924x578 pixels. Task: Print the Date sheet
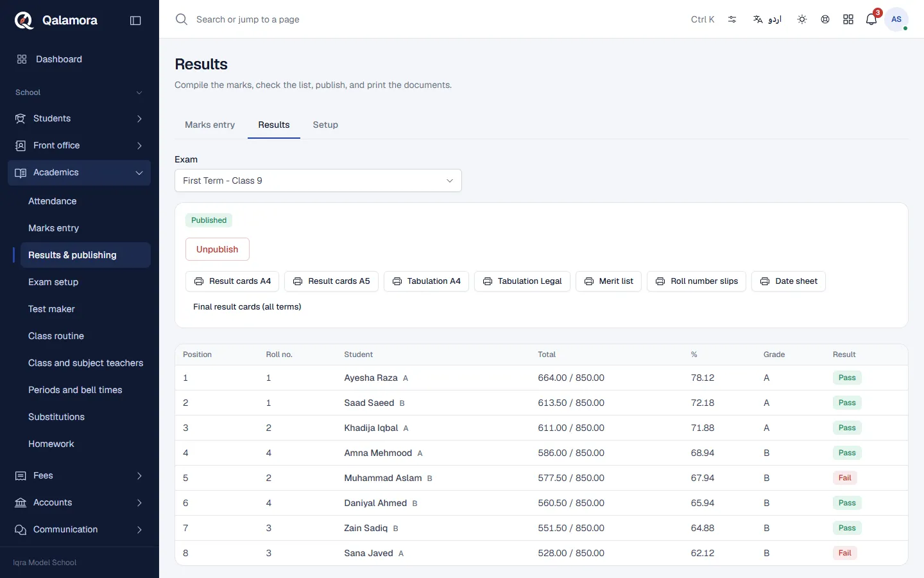[789, 281]
